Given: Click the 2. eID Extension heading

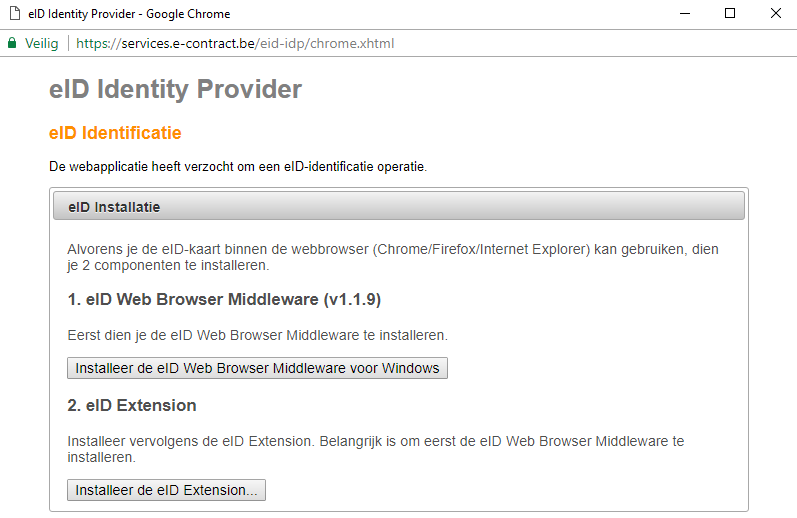Looking at the screenshot, I should 132,406.
